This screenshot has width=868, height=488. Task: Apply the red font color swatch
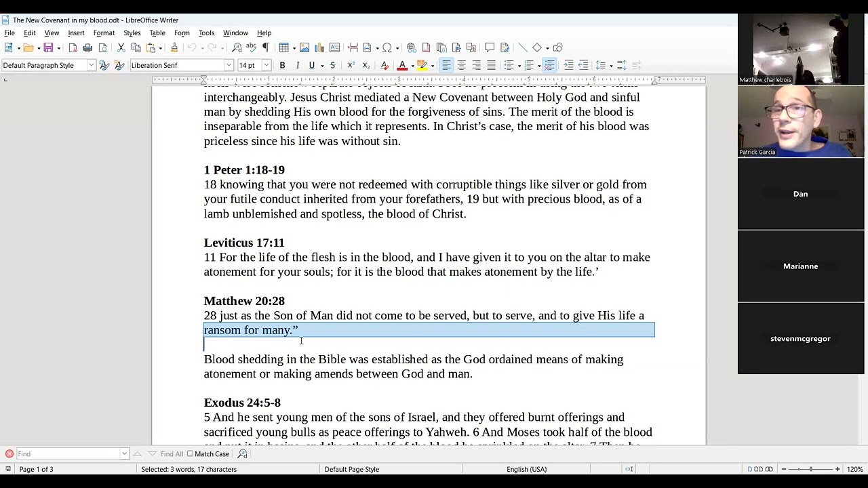(402, 65)
